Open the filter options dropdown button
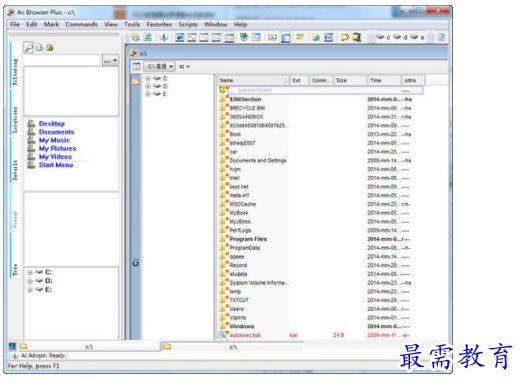Screen dimensions: 521x388 click(110, 61)
